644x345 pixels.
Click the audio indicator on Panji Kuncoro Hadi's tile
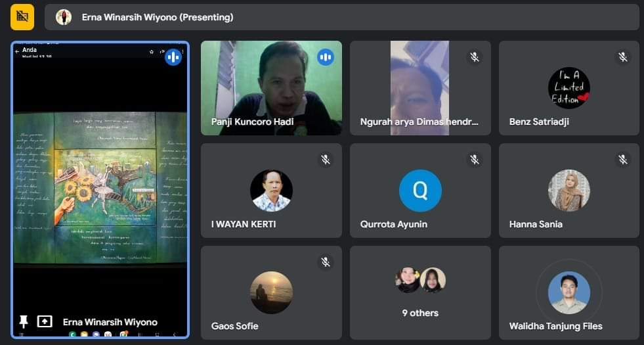tap(326, 57)
